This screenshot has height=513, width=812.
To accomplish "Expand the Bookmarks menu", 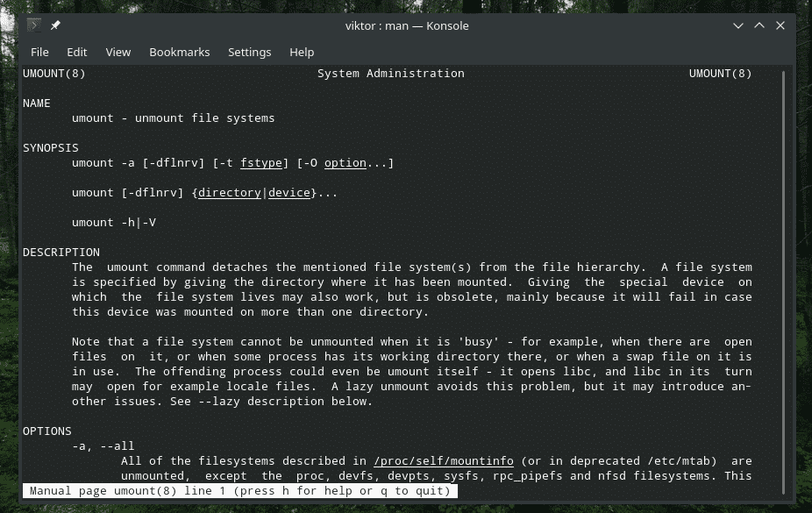I will (x=179, y=52).
